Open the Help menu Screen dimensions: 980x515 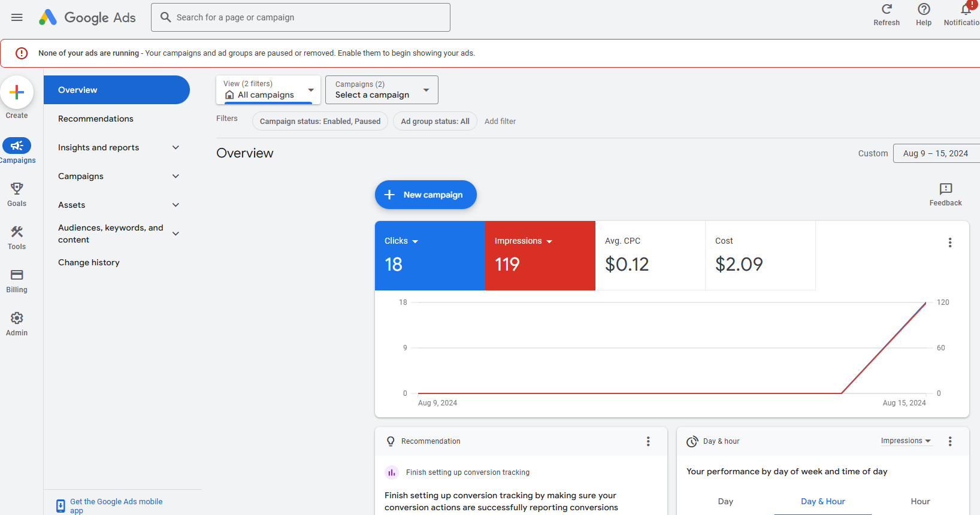924,14
